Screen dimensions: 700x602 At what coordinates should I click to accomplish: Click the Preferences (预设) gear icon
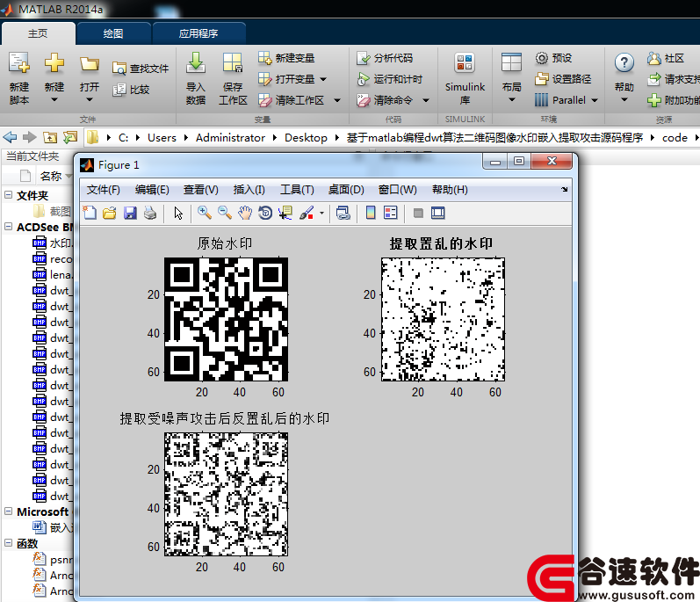point(542,58)
